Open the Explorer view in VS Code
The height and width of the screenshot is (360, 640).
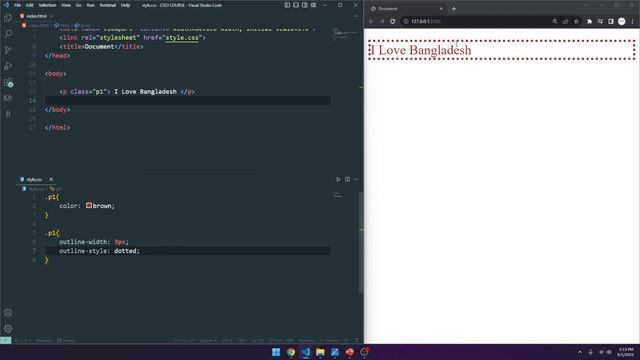pos(8,18)
